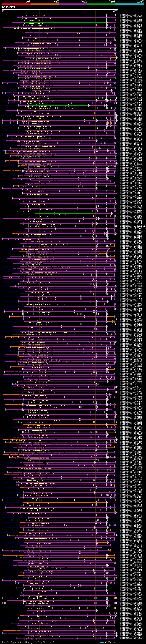The image size is (146, 644).
Task: Select hit UniRef100_O82066
Action: tap(131, 25)
